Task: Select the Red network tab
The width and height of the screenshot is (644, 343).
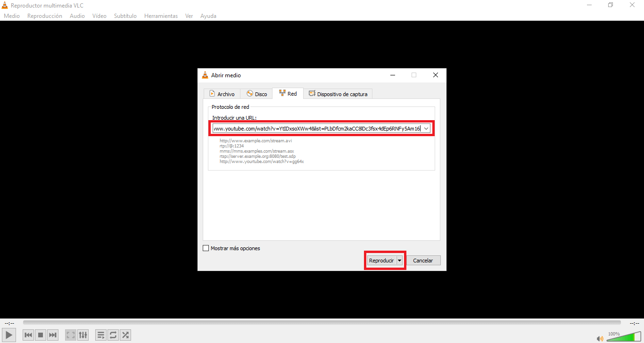Action: 288,93
